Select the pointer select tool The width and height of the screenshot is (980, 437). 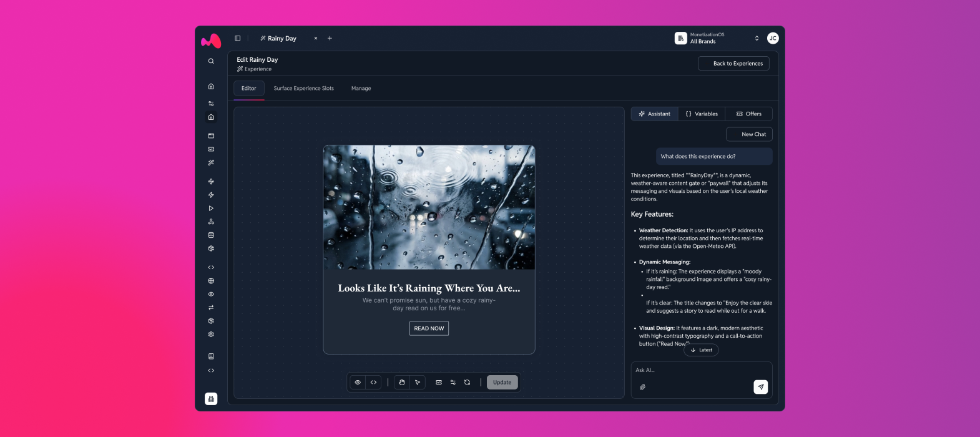tap(418, 382)
